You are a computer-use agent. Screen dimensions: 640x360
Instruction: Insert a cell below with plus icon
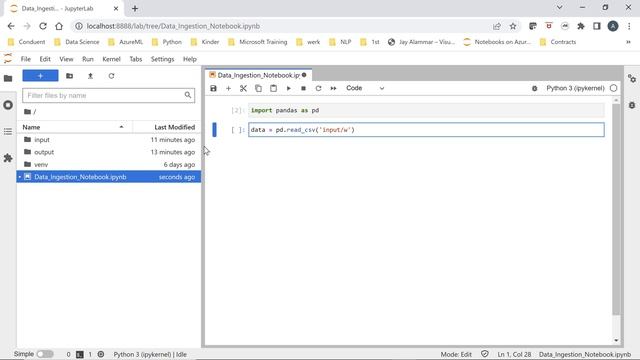click(228, 88)
